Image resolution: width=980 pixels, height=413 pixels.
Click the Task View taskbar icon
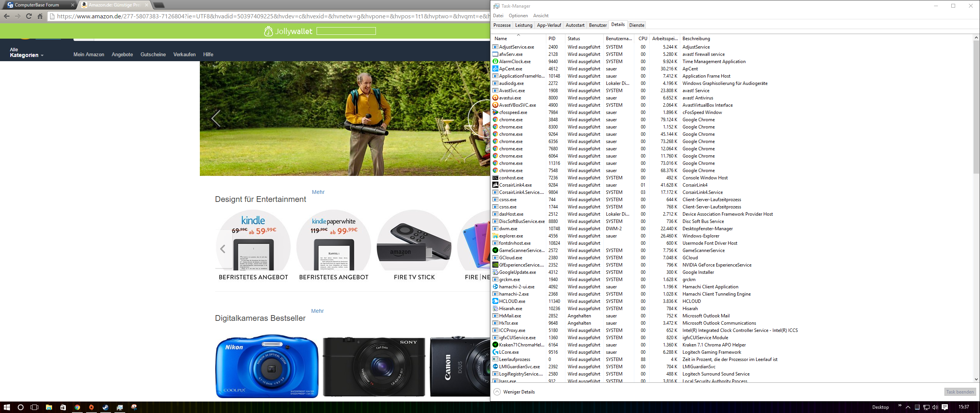(34, 407)
